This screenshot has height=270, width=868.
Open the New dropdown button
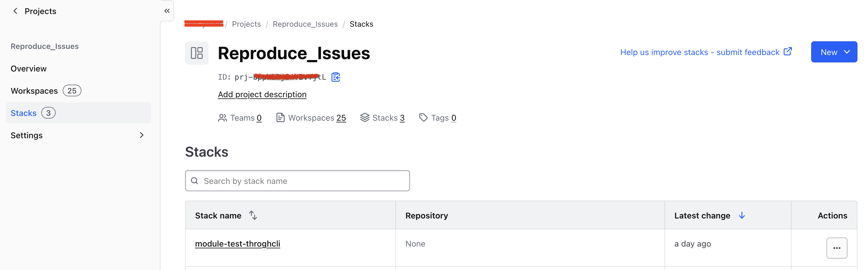pos(834,52)
